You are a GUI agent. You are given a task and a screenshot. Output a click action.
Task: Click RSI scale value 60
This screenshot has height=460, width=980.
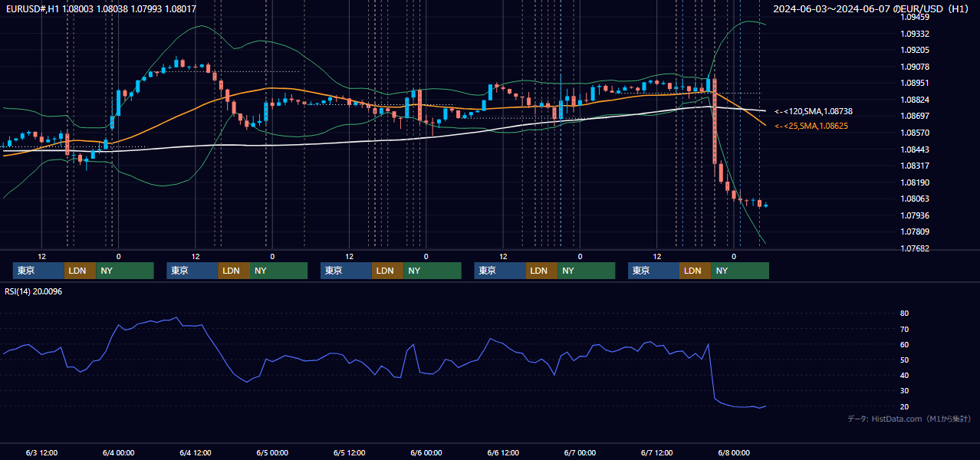(x=904, y=344)
